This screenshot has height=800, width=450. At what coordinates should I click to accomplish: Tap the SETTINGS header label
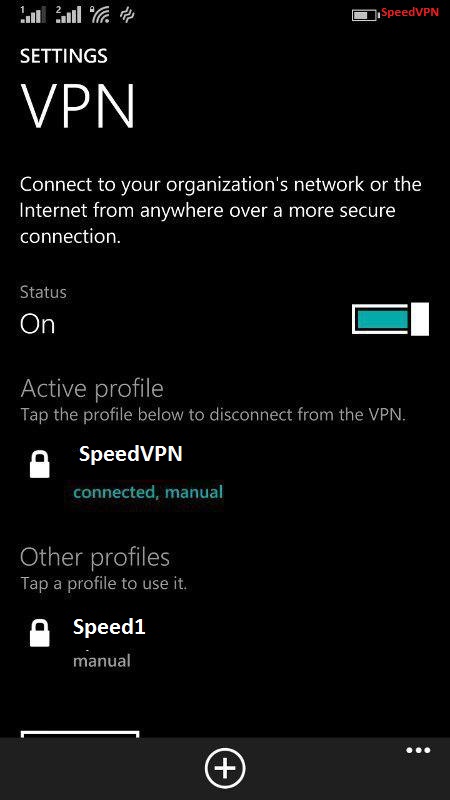point(64,56)
